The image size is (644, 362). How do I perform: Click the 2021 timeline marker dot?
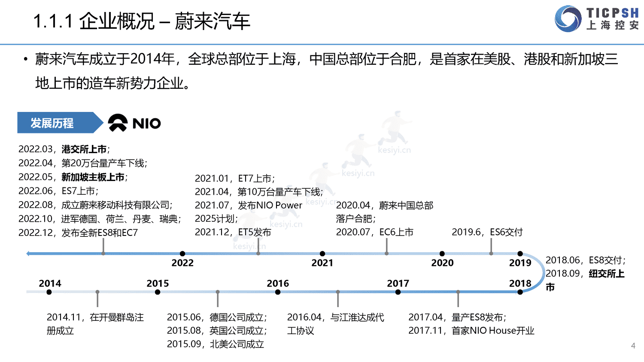(x=322, y=254)
